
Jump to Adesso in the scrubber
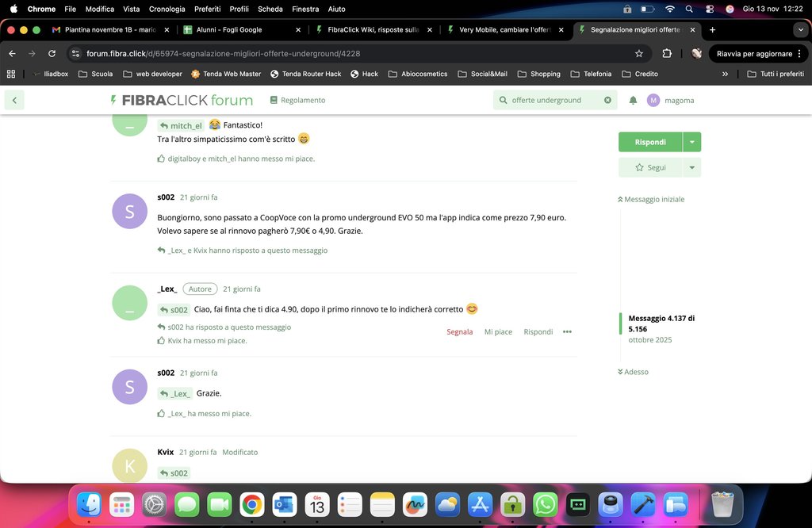633,372
